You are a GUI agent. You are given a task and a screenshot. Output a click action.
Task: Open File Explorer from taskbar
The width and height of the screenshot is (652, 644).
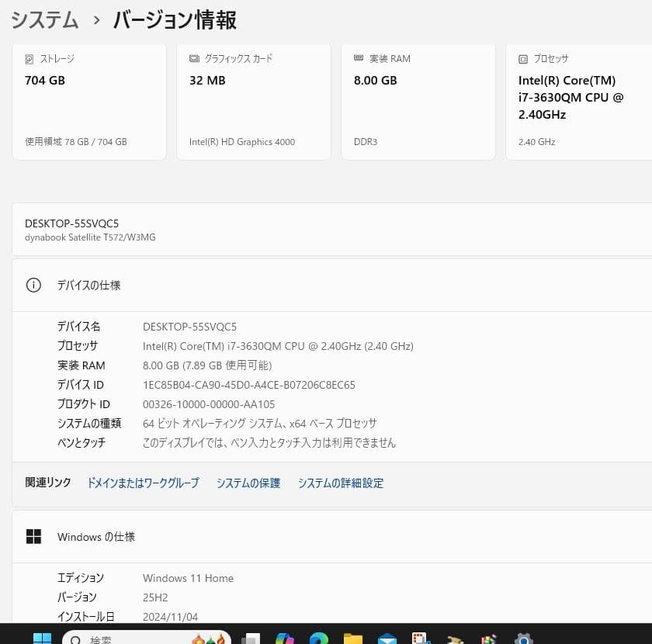click(x=353, y=639)
